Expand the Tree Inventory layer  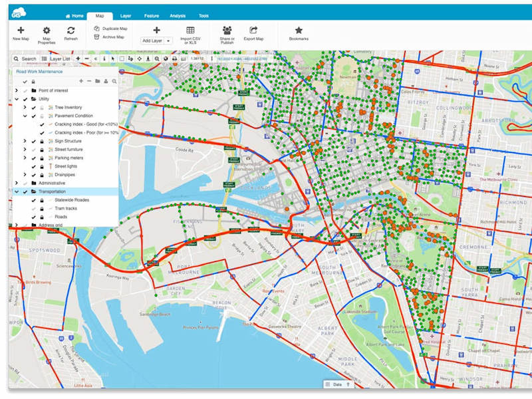pos(25,107)
